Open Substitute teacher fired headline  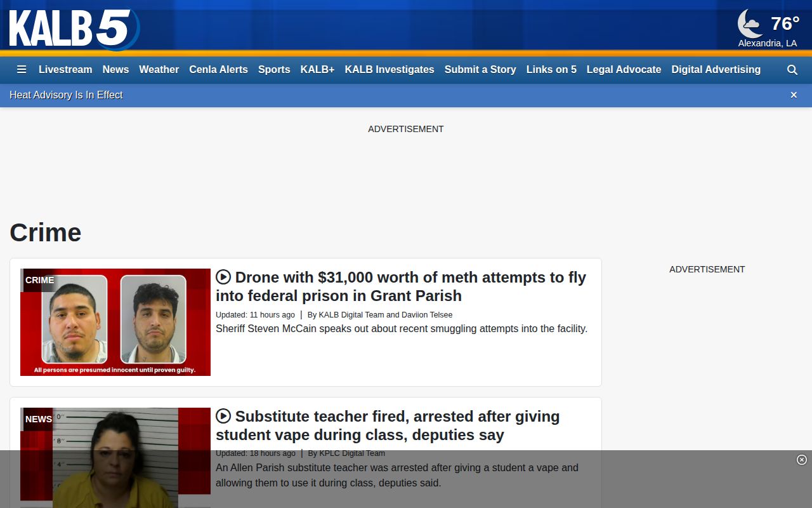[388, 425]
